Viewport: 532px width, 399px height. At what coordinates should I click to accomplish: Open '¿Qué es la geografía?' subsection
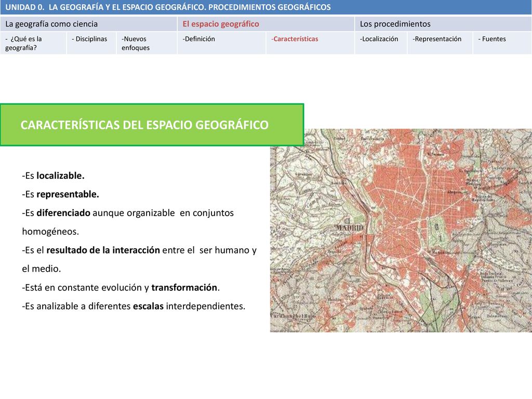tap(33, 43)
